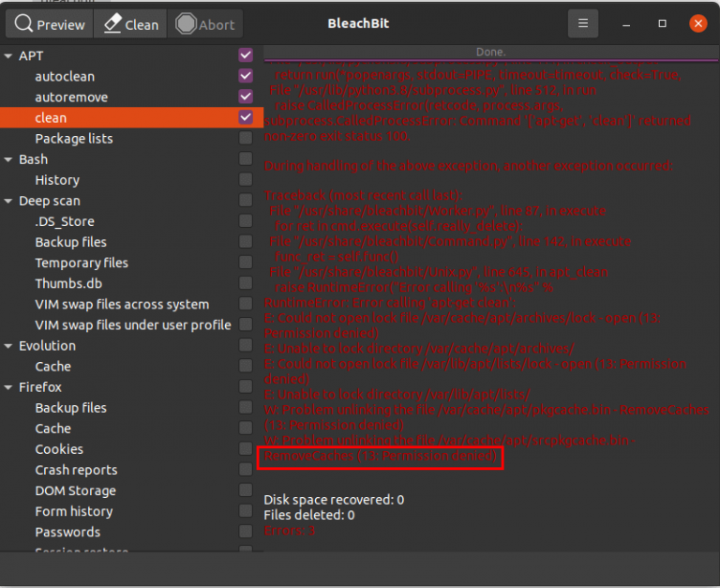Check the Crash reports checkbox
Viewport: 720px width, 588px height.
coord(246,470)
